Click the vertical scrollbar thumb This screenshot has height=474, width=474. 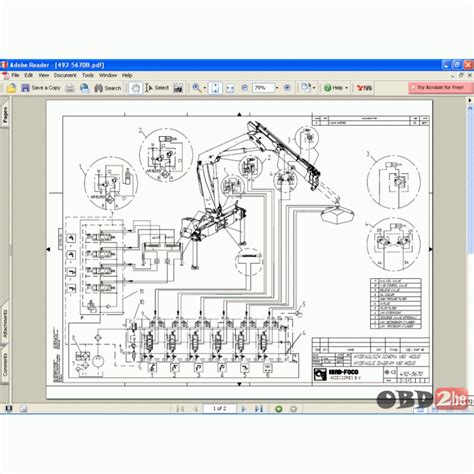[470, 180]
